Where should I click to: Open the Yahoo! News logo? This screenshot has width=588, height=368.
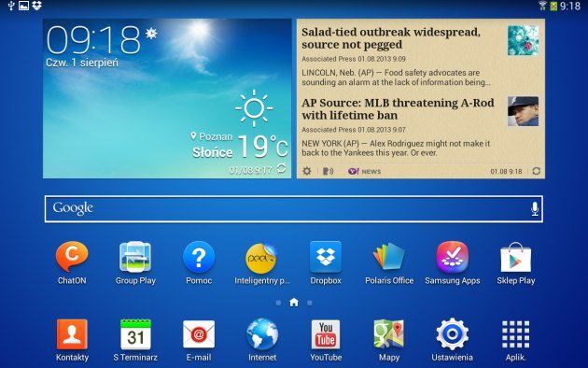tap(364, 171)
